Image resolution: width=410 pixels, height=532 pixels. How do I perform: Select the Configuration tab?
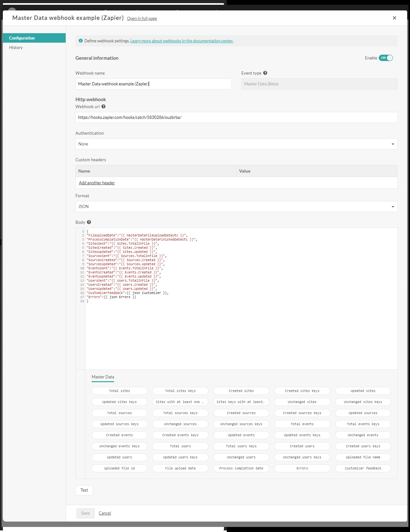click(x=22, y=38)
